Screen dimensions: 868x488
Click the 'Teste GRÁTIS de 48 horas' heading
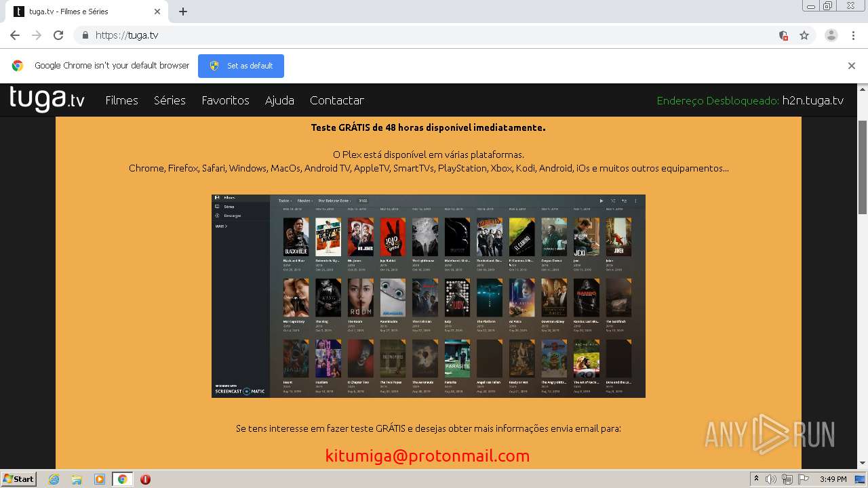tap(428, 127)
